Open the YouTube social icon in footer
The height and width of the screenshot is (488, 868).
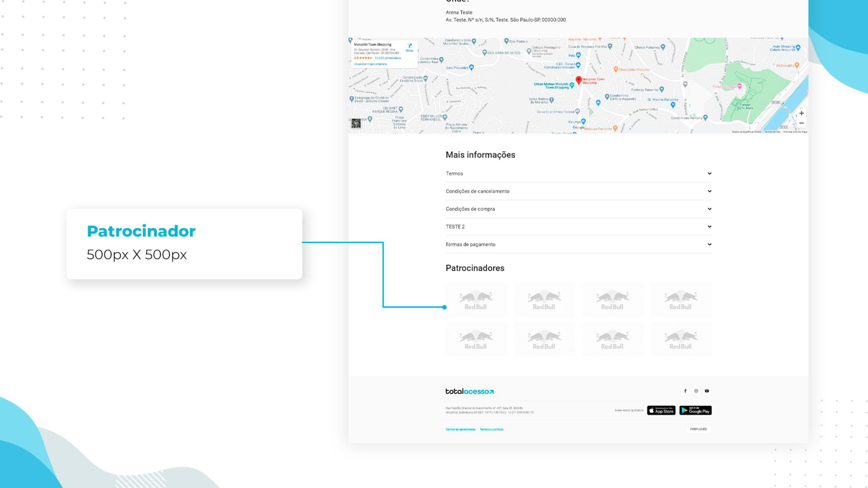(x=707, y=391)
